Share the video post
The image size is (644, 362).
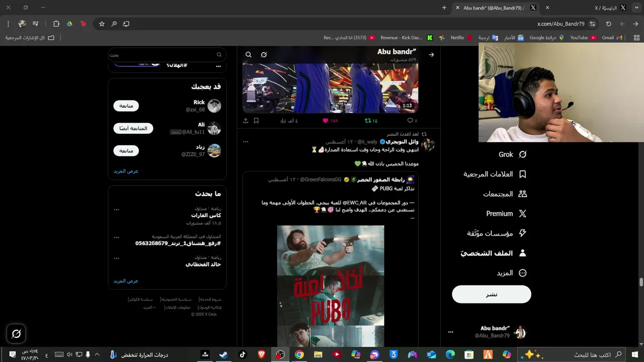246,121
